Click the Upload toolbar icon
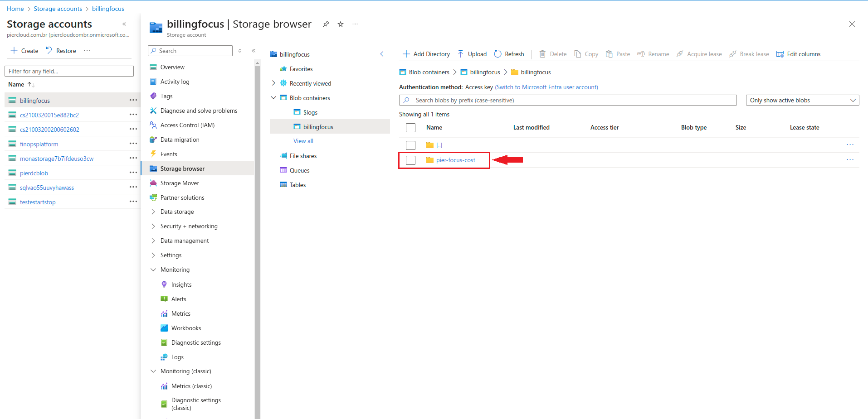Image resolution: width=868 pixels, height=419 pixels. click(461, 54)
